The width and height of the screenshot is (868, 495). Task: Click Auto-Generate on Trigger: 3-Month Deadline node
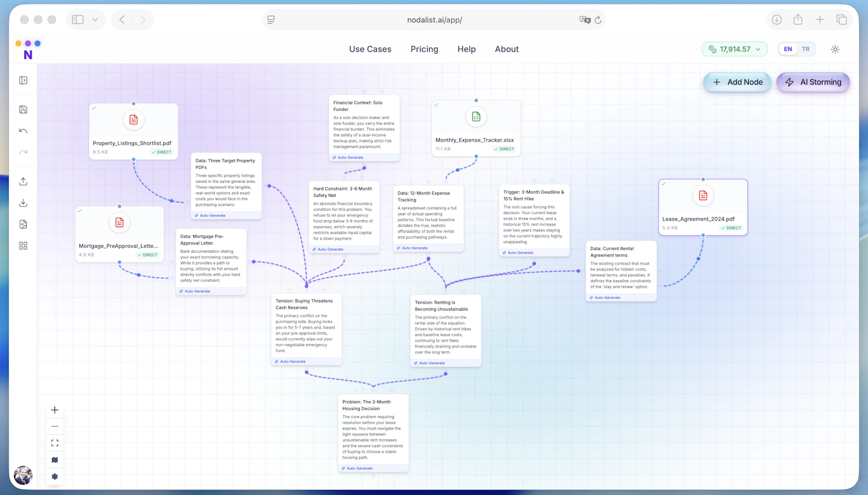[518, 253]
